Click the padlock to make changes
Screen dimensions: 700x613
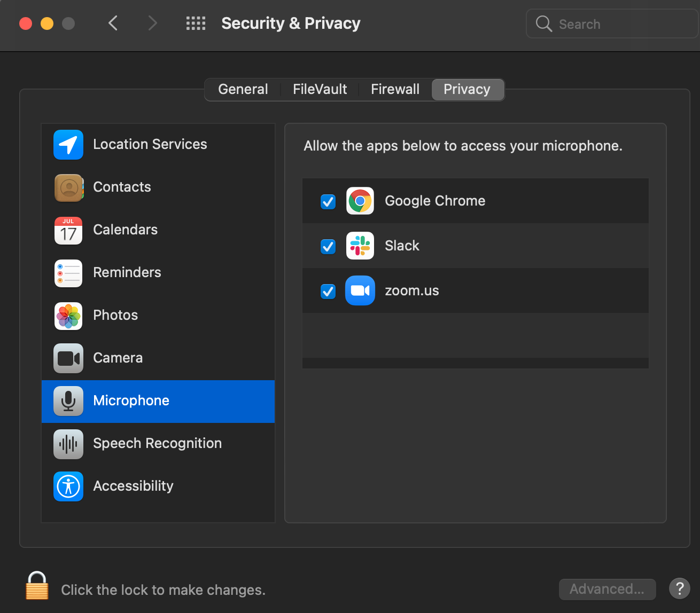tap(37, 586)
